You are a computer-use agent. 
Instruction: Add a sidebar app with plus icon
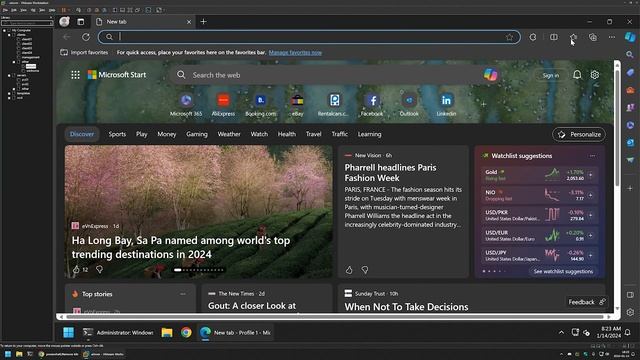coord(630,188)
